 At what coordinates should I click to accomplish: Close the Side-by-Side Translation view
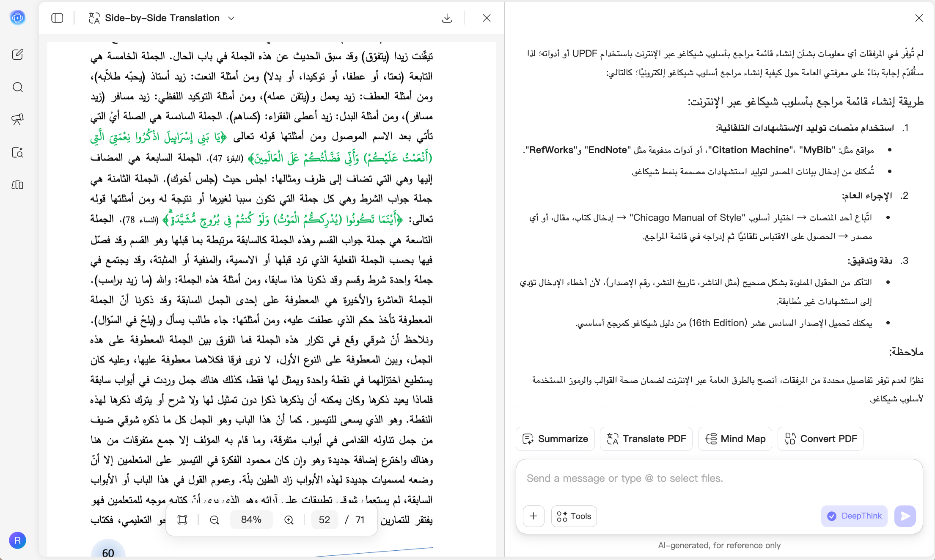click(x=487, y=18)
